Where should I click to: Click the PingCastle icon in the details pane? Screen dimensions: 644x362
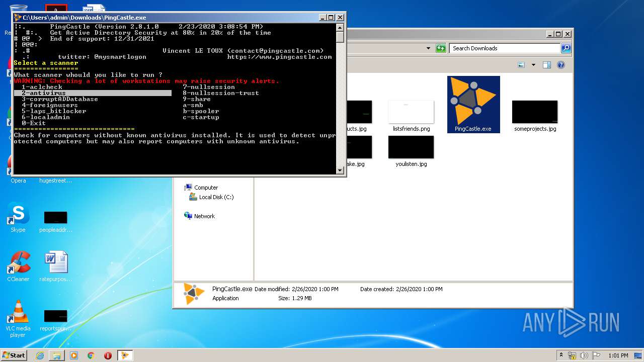pyautogui.click(x=194, y=294)
